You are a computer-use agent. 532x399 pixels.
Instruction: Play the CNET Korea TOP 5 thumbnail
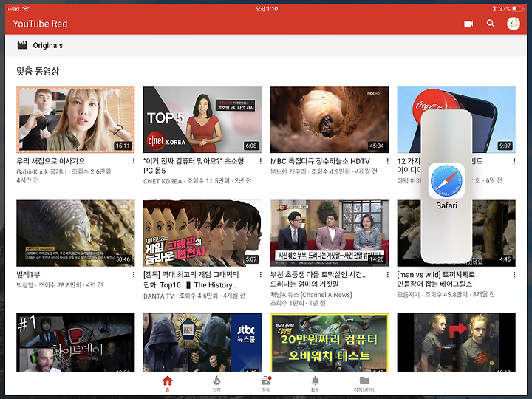(x=202, y=120)
